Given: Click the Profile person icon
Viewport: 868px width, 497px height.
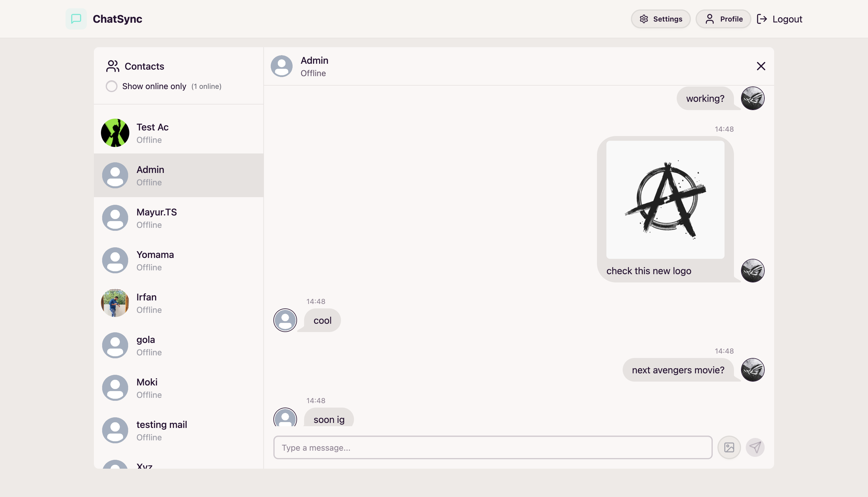Looking at the screenshot, I should (710, 19).
